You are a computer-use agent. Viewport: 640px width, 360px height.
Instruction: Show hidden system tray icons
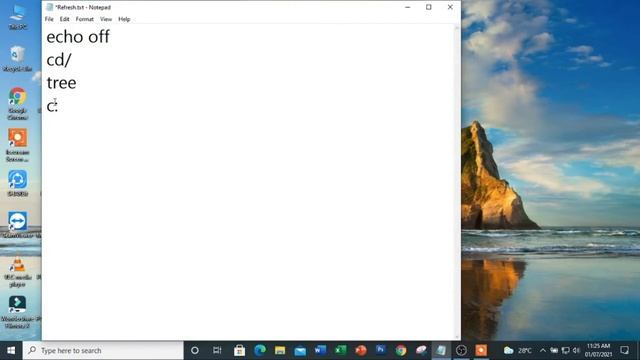[x=543, y=350]
